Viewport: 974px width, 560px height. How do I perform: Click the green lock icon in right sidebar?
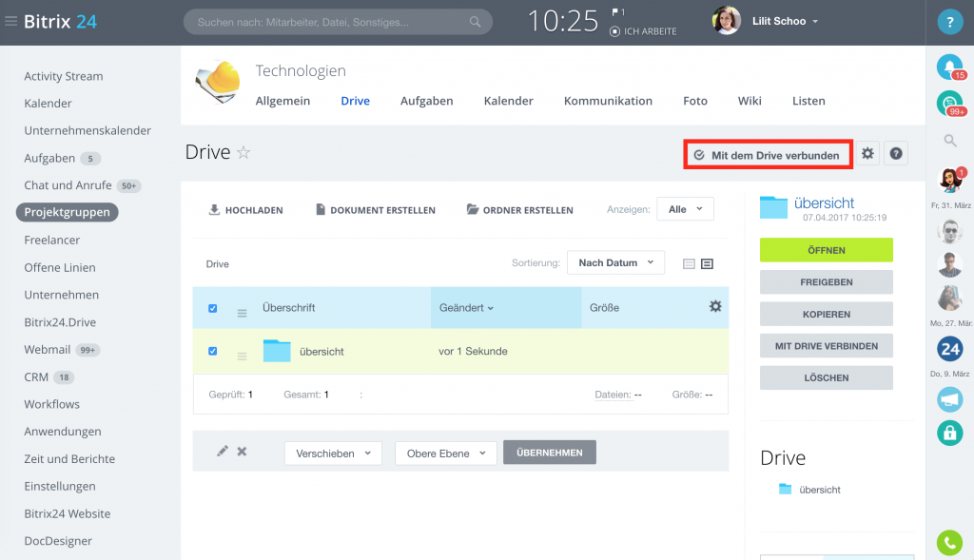pyautogui.click(x=950, y=432)
